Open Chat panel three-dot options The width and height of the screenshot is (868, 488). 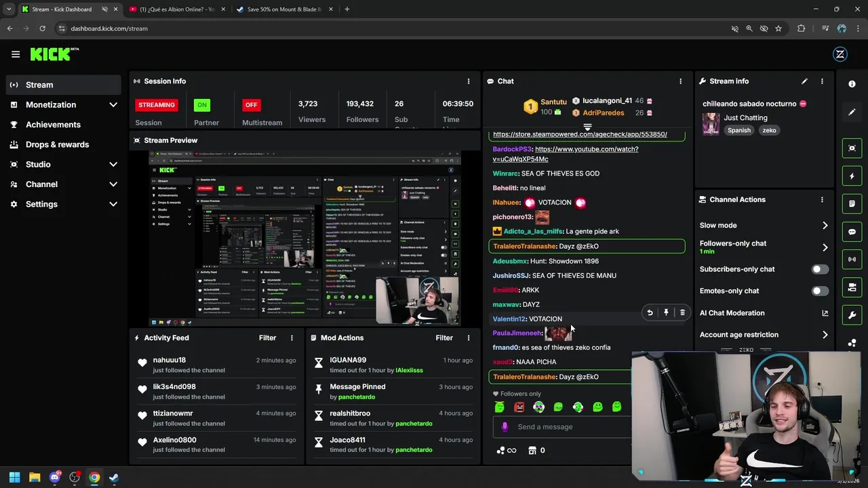tap(680, 81)
